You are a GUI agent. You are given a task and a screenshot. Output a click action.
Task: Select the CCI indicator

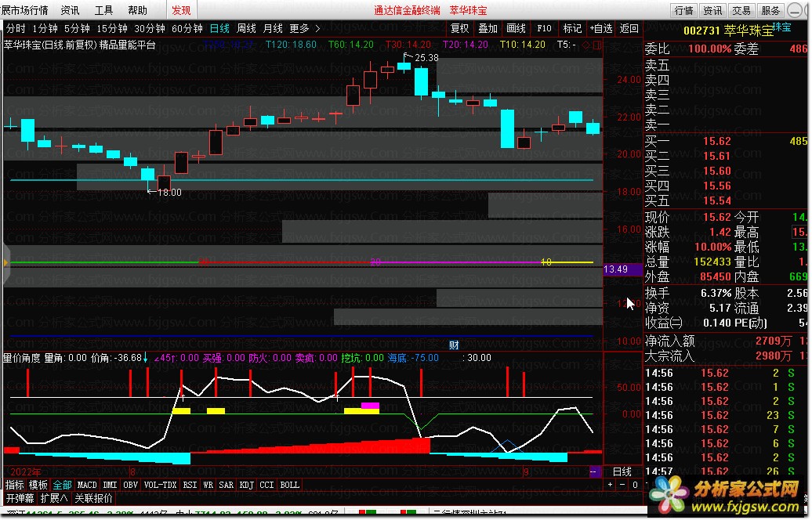click(266, 485)
